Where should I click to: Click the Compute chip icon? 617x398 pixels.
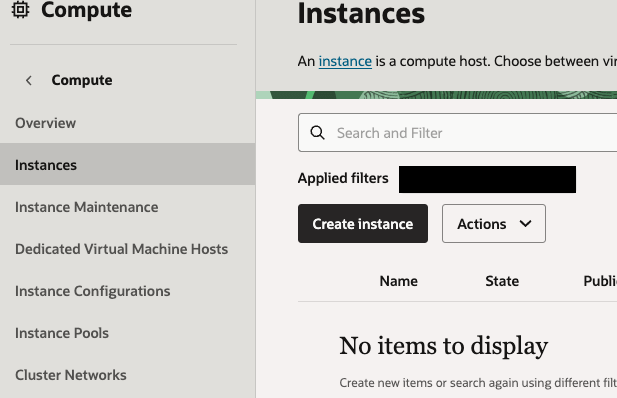(20, 9)
